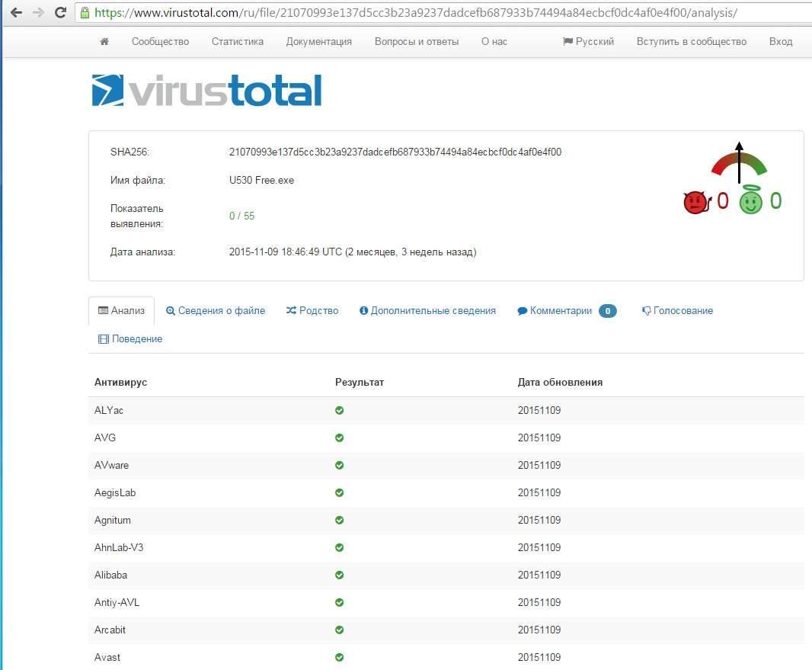Viewport: 812px width, 670px height.
Task: Open the home icon in the navbar
Action: click(x=104, y=41)
